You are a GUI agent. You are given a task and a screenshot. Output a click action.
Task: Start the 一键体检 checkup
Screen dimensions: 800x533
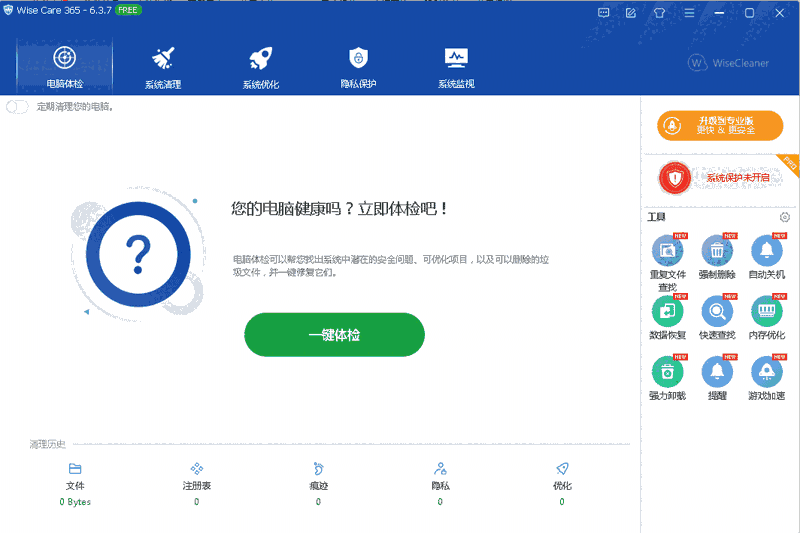334,335
